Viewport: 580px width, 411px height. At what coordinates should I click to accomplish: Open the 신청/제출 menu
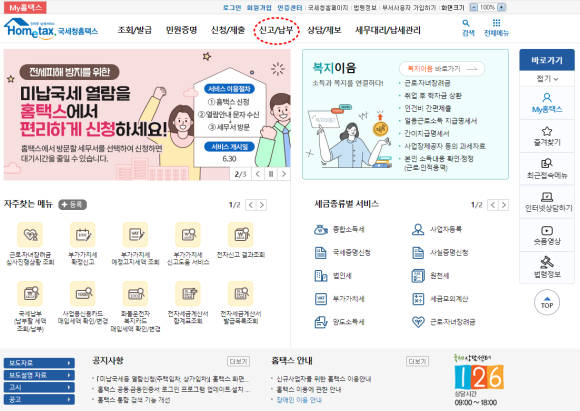click(228, 30)
